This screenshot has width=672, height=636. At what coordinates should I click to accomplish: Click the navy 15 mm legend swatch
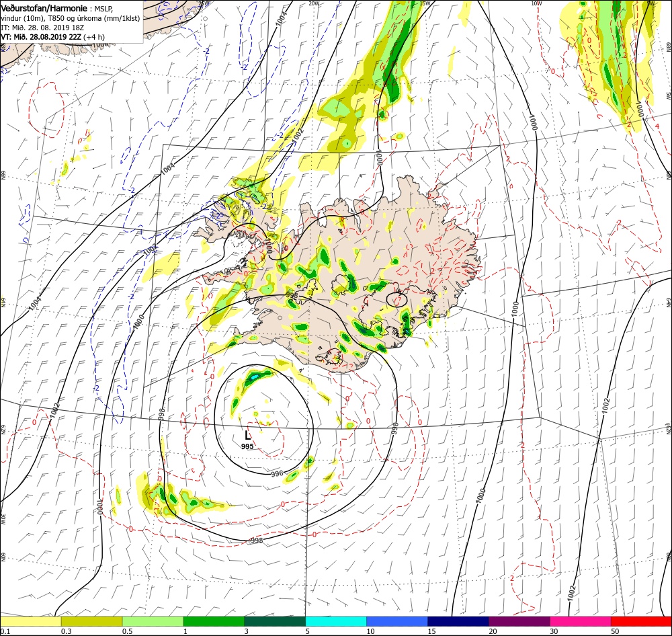[458, 621]
